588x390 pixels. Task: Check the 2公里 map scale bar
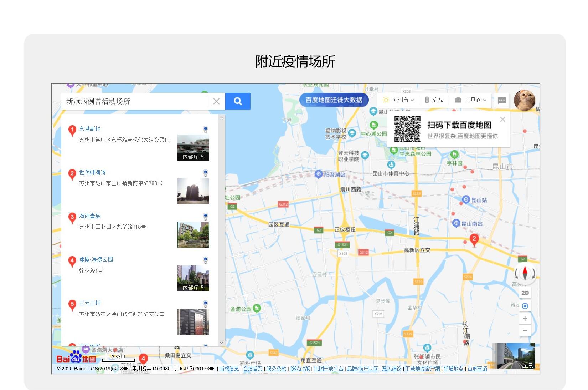(119, 357)
